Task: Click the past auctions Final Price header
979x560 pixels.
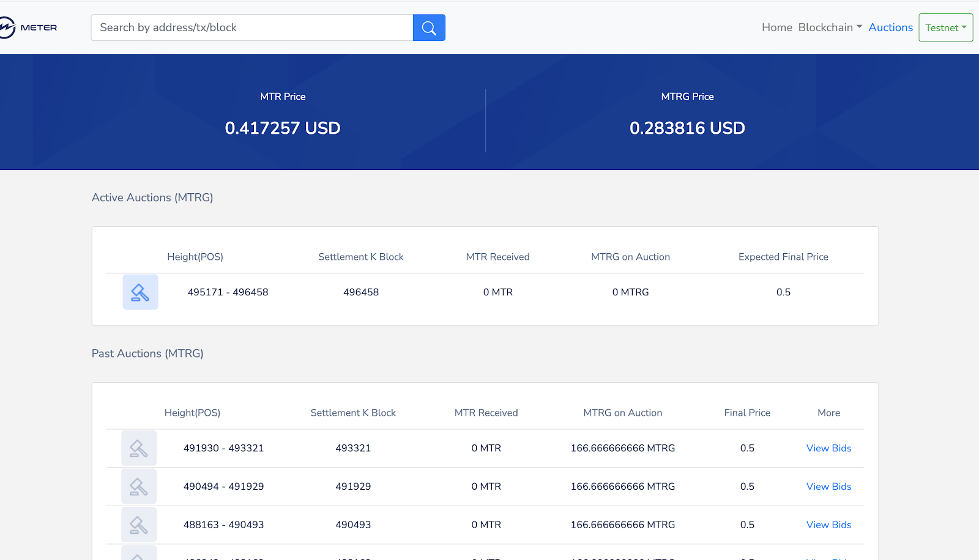Action: click(747, 413)
